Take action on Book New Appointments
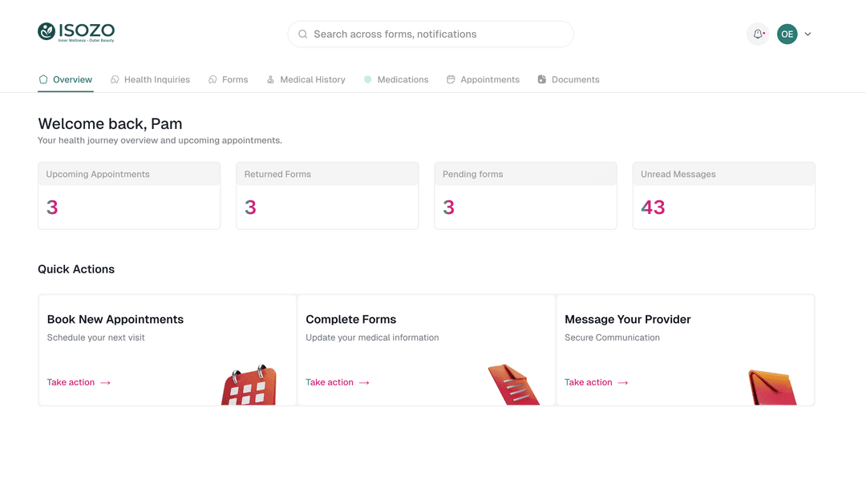Viewport: 866px width, 504px height. (x=71, y=382)
